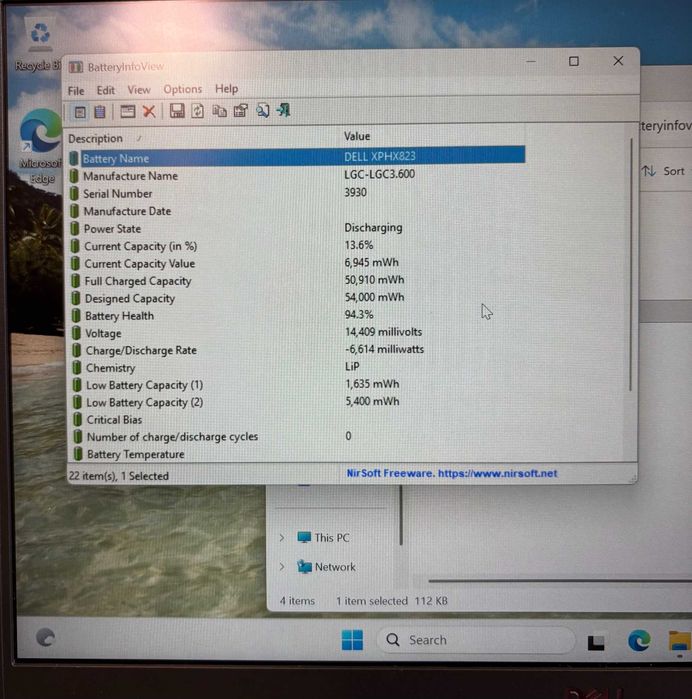Viewport: 692px width, 699px height.
Task: Select the Manufacture Date row
Action: tap(297, 211)
